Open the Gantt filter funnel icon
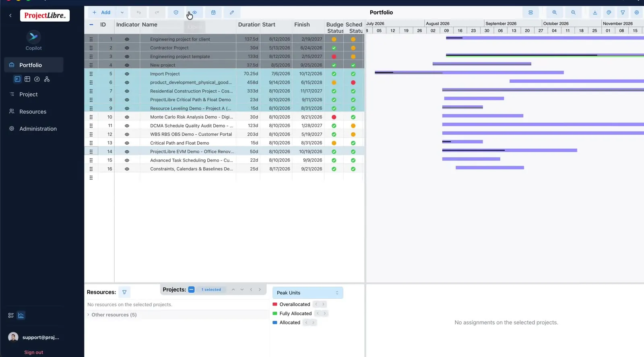This screenshot has width=644, height=357. tap(623, 12)
